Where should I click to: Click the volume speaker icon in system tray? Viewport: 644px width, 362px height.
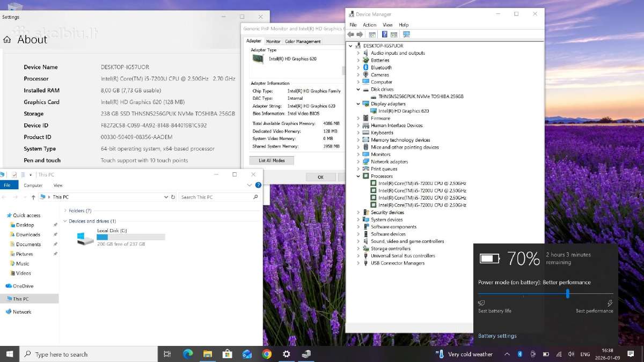click(571, 354)
